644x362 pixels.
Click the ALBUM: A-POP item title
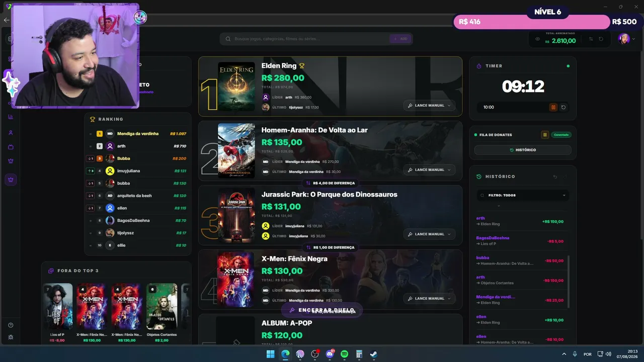pyautogui.click(x=287, y=323)
